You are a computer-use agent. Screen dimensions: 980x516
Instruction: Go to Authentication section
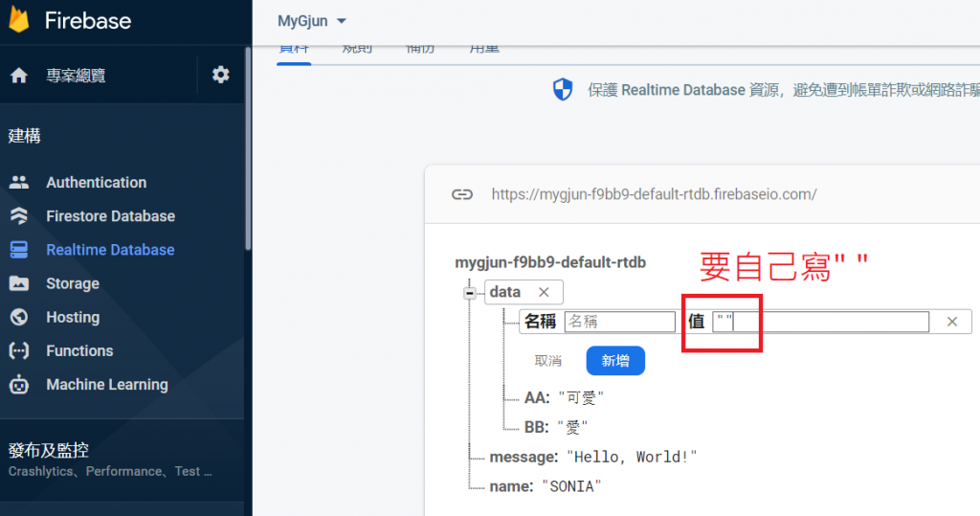97,182
